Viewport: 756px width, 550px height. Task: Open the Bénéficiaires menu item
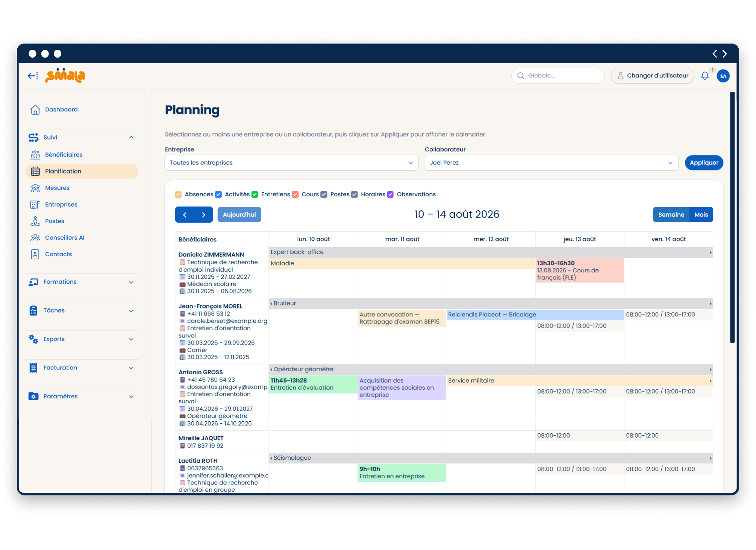pyautogui.click(x=82, y=155)
